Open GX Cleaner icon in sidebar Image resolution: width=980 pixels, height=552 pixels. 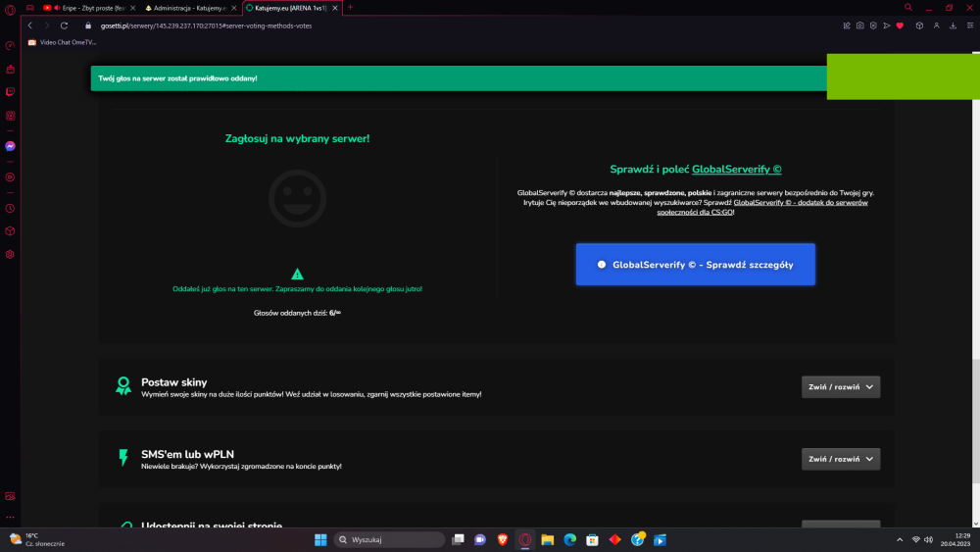[x=10, y=69]
